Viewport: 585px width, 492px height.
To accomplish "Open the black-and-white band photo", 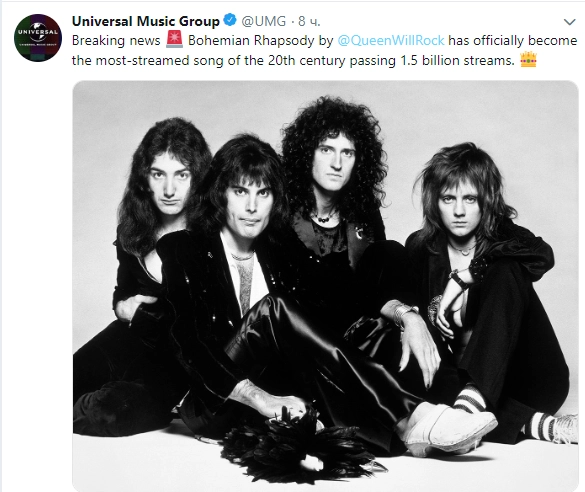I will pos(325,286).
